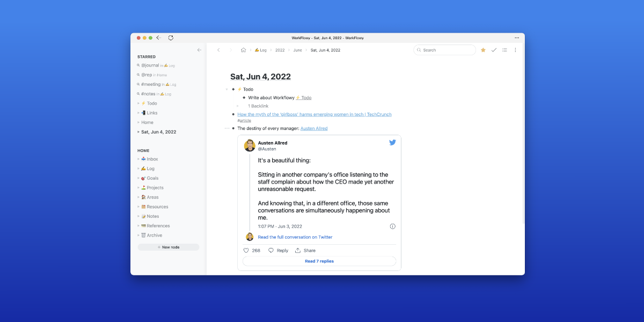Viewport: 644px width, 322px height.
Task: Like the tweet with the heart icon
Action: pos(246,251)
